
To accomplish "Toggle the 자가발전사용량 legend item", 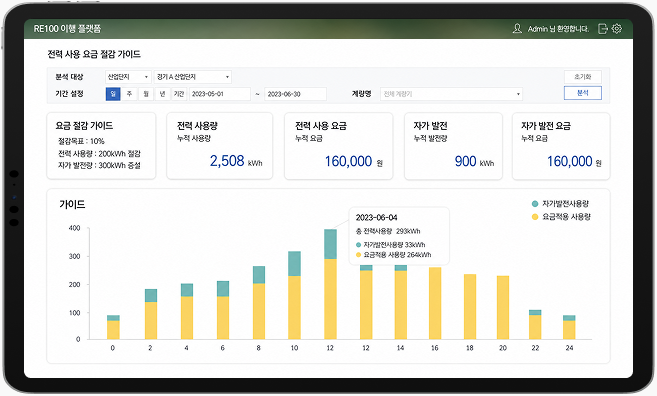I will (x=561, y=204).
